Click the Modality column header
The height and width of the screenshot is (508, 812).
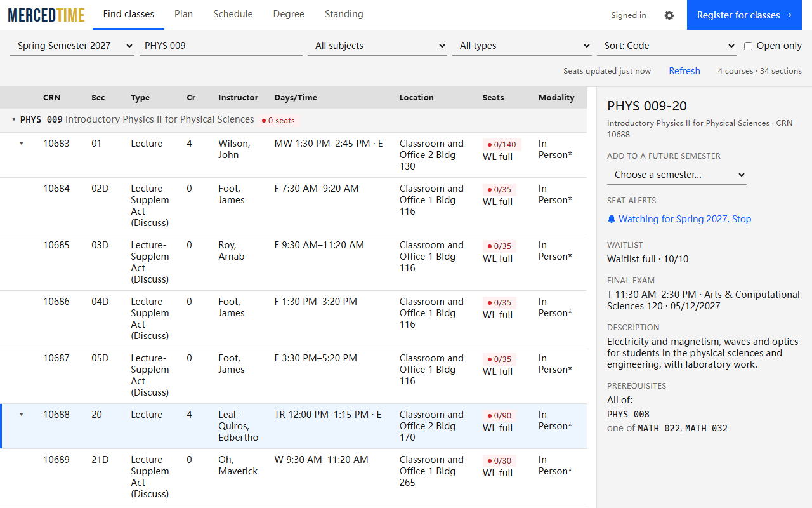pos(556,98)
